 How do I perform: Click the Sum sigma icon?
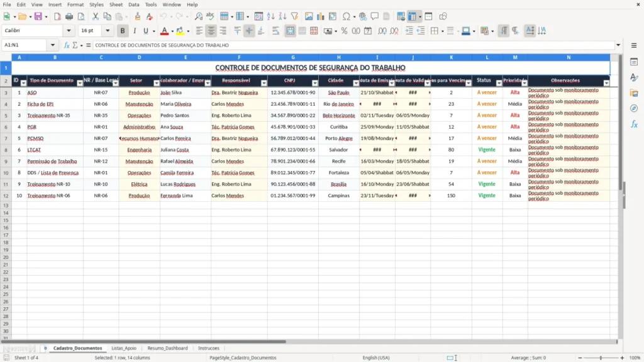[75, 45]
